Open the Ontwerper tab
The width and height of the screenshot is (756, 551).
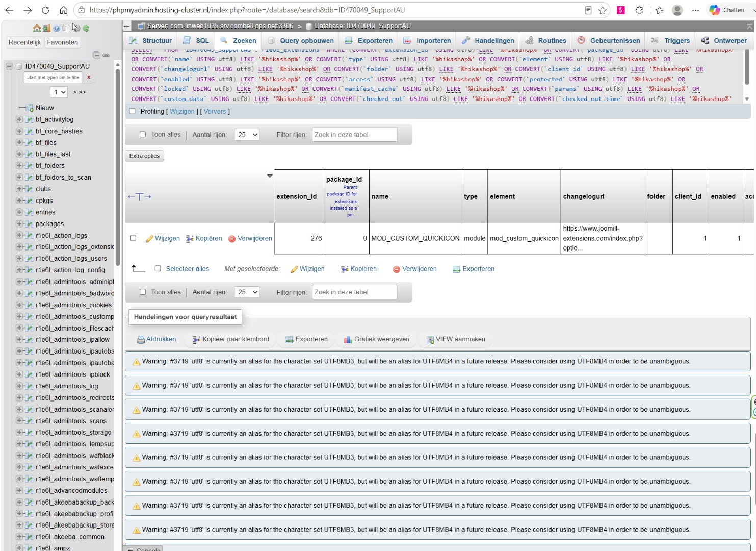click(x=724, y=41)
